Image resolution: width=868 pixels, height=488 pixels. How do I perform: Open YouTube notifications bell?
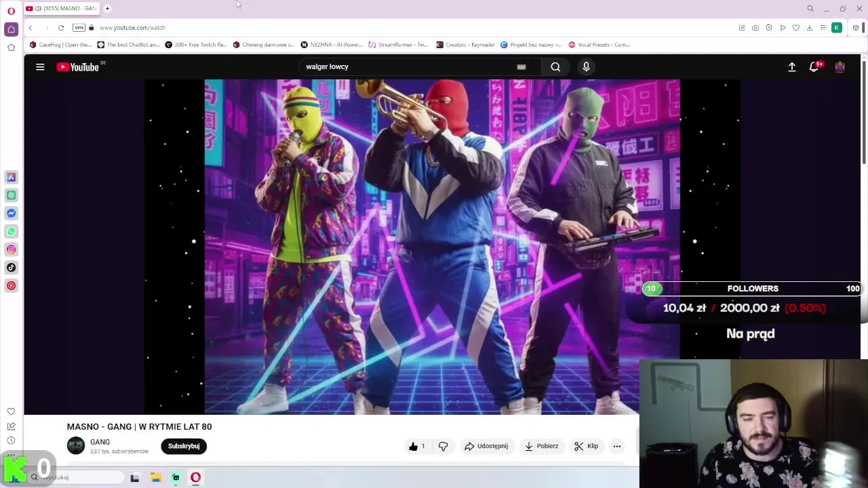click(x=814, y=66)
